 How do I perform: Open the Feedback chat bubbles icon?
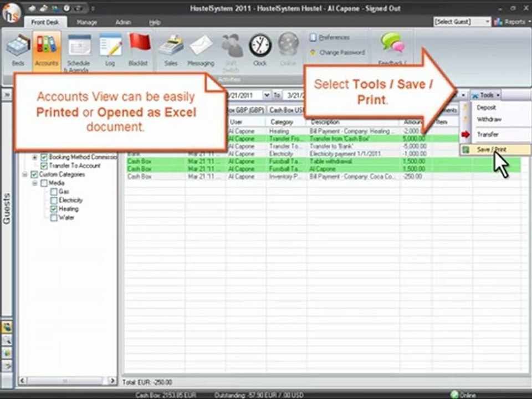tap(392, 43)
